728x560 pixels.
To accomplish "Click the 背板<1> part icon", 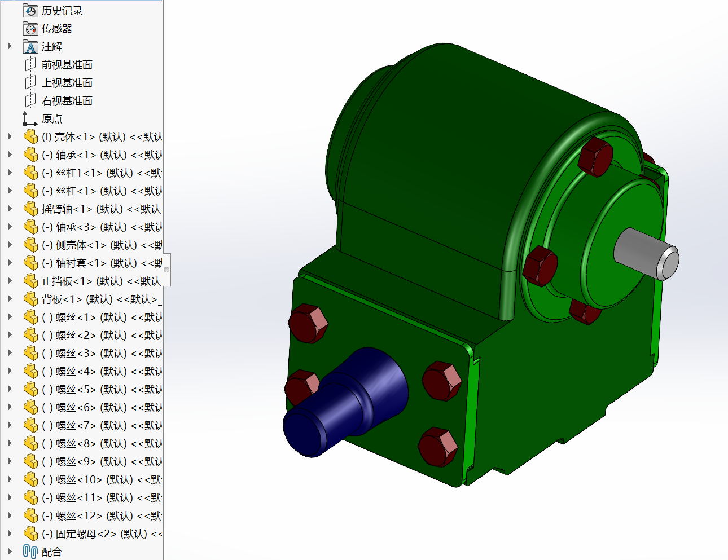I will click(30, 299).
